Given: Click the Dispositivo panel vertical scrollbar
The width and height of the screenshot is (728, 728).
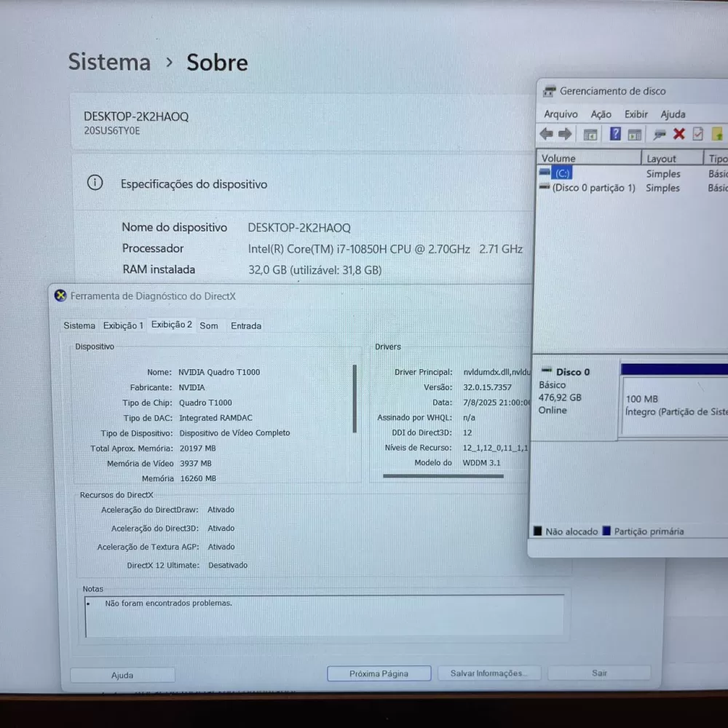Looking at the screenshot, I should (x=355, y=398).
